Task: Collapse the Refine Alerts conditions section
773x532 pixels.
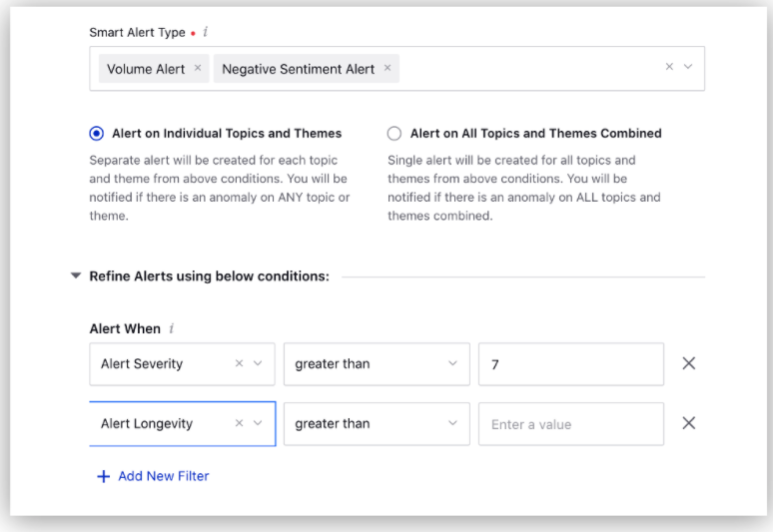Action: (x=76, y=276)
